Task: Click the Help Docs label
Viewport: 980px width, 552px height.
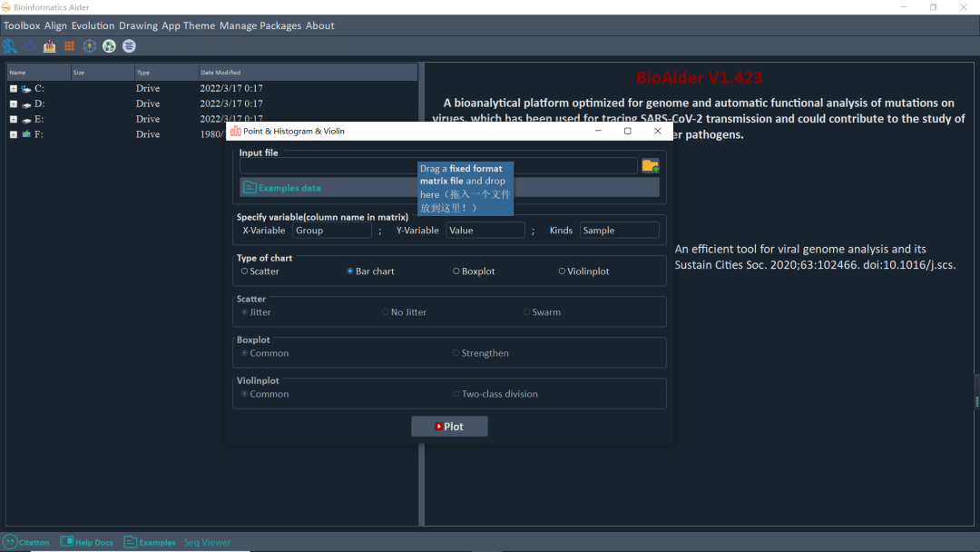Action: coord(94,543)
